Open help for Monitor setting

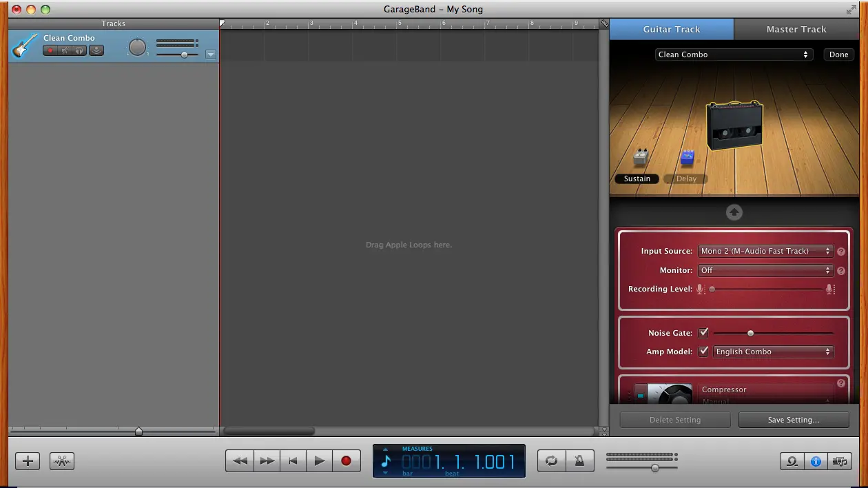click(841, 271)
